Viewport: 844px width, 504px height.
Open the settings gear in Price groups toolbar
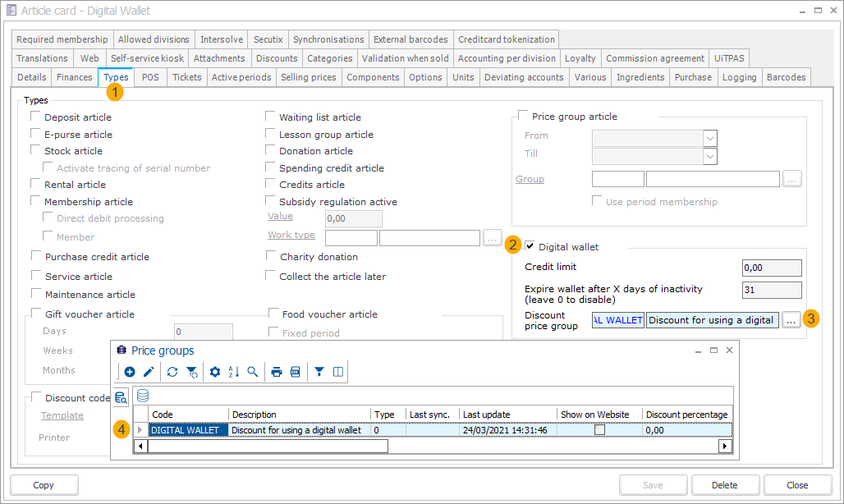pos(215,372)
